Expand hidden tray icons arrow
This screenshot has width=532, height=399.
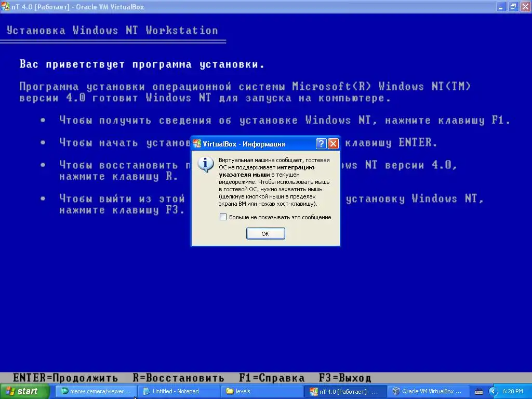[493, 392]
